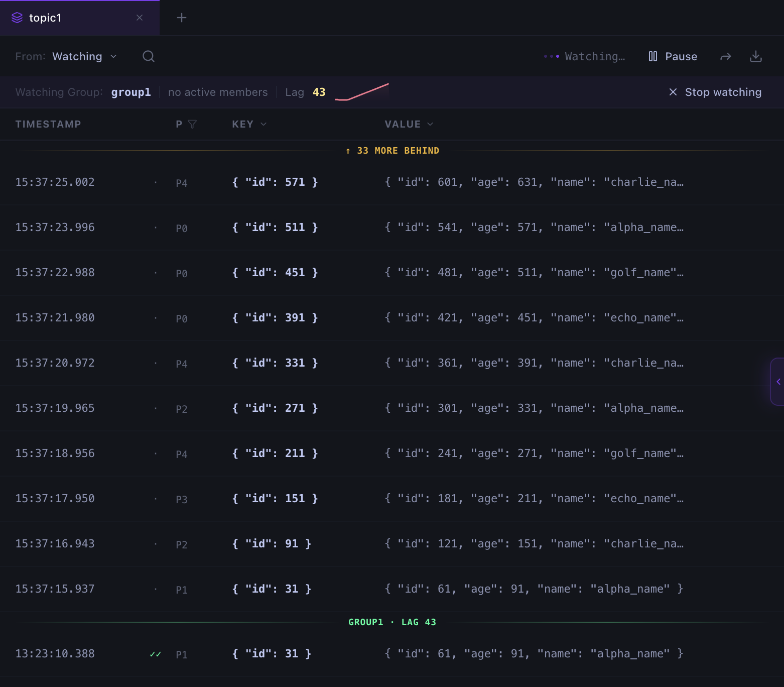Select row with timestamp 15:37:23.996
Screen dimensions: 784x687
392,227
